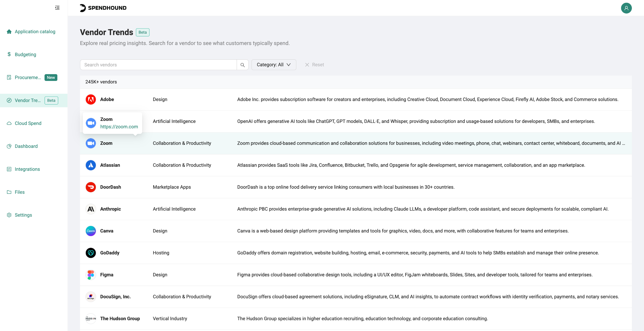
Task: Click the DoorDash logo icon
Action: [x=91, y=187]
